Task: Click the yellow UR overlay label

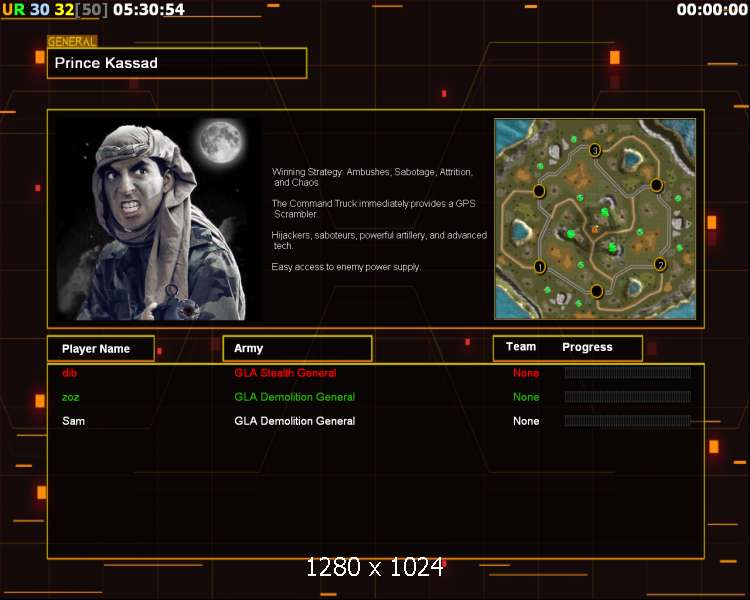Action: [x=13, y=10]
